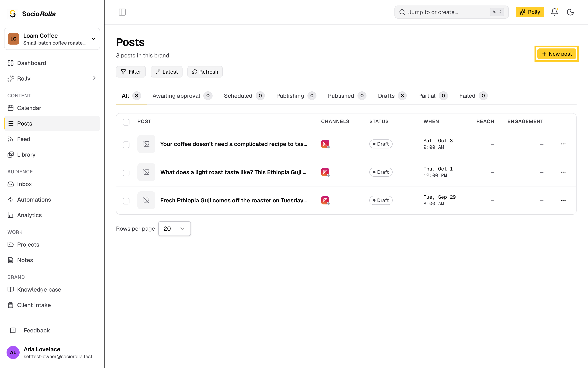Open thumbnail of 'Fresh Ethiopia Guji' post
588x368 pixels.
click(146, 200)
